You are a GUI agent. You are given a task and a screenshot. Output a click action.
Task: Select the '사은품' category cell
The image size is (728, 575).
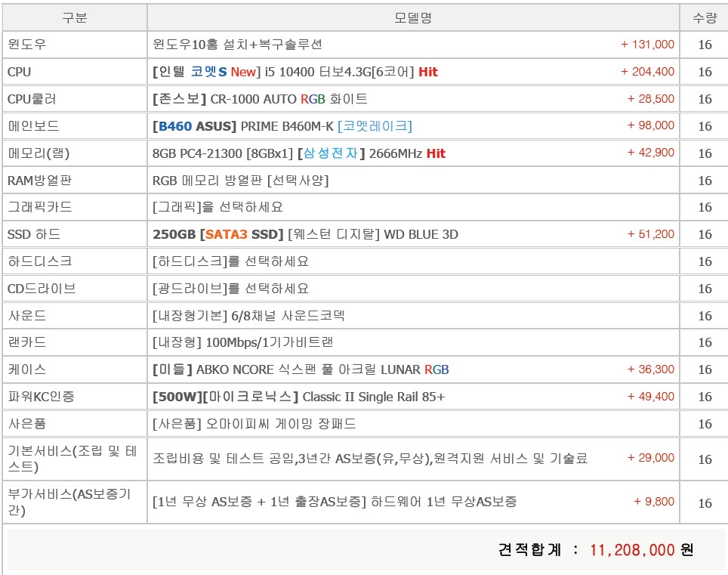click(75, 424)
